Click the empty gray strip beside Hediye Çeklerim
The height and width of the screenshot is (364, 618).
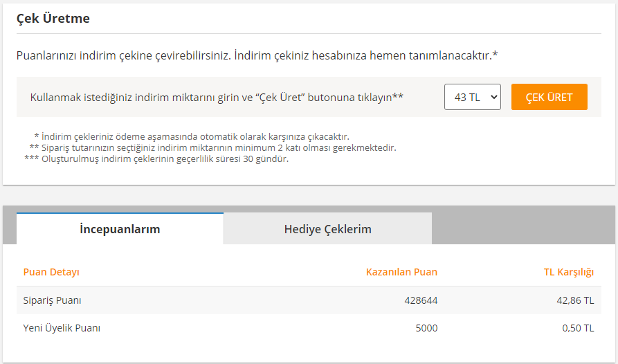click(x=522, y=228)
